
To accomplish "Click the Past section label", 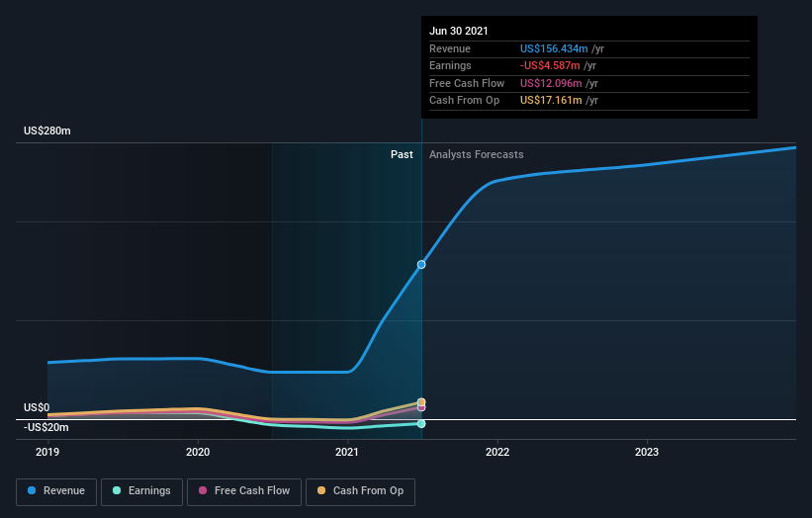I will coord(402,154).
